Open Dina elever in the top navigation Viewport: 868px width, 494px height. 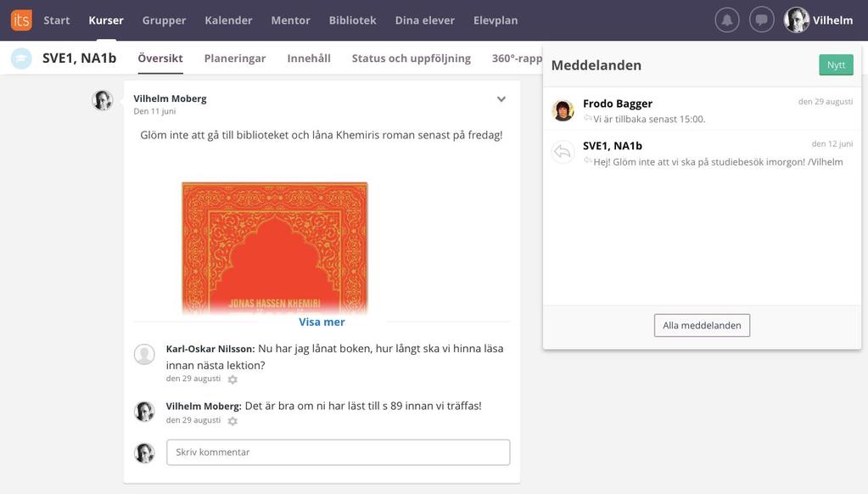point(424,20)
